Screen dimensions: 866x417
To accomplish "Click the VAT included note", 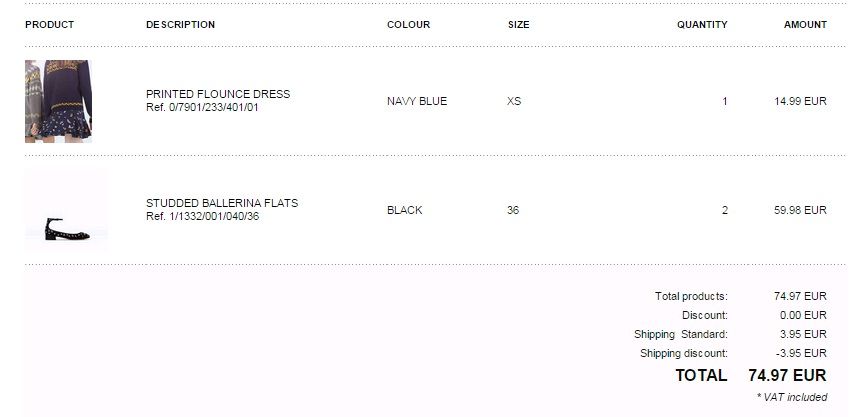I will pyautogui.click(x=792, y=397).
